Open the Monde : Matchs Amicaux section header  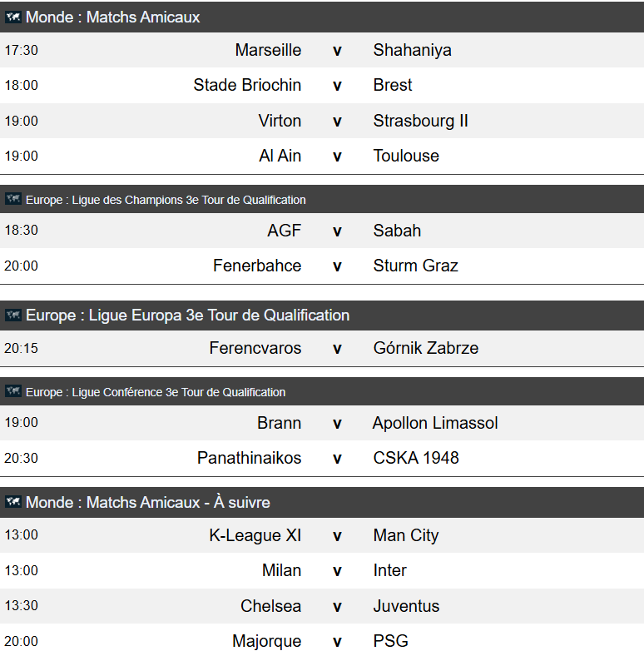[322, 17]
